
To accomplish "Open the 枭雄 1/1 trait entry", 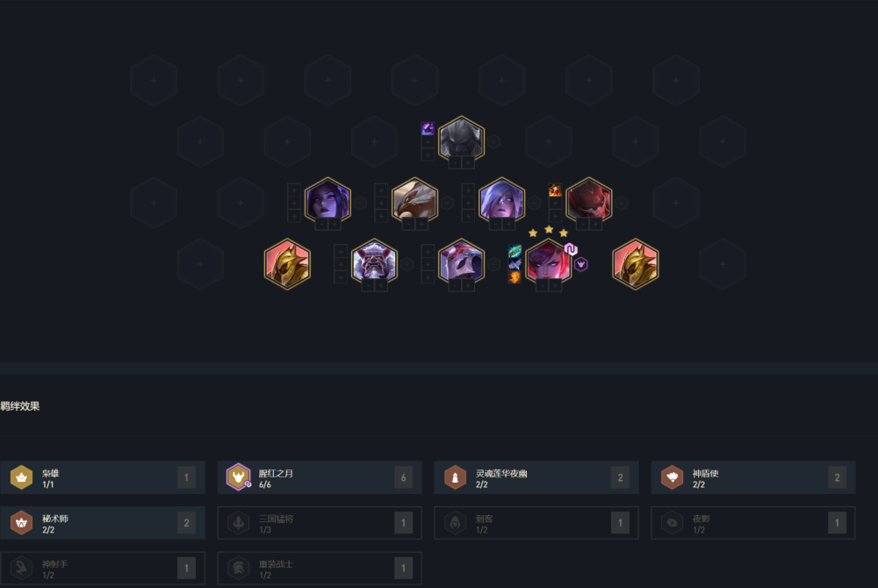I will [103, 477].
